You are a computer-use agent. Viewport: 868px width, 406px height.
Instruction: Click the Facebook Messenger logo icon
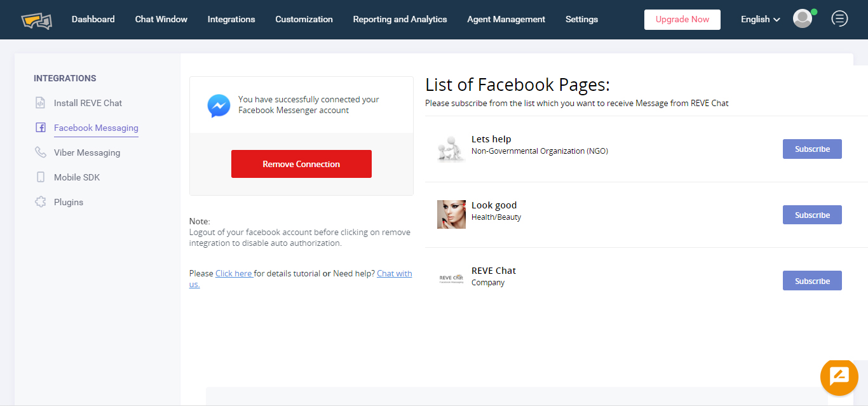[219, 106]
